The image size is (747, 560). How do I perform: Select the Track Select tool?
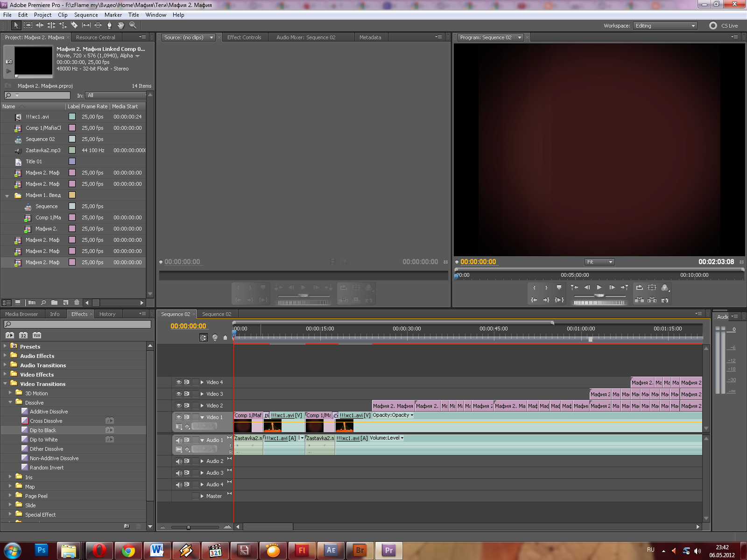tap(28, 26)
